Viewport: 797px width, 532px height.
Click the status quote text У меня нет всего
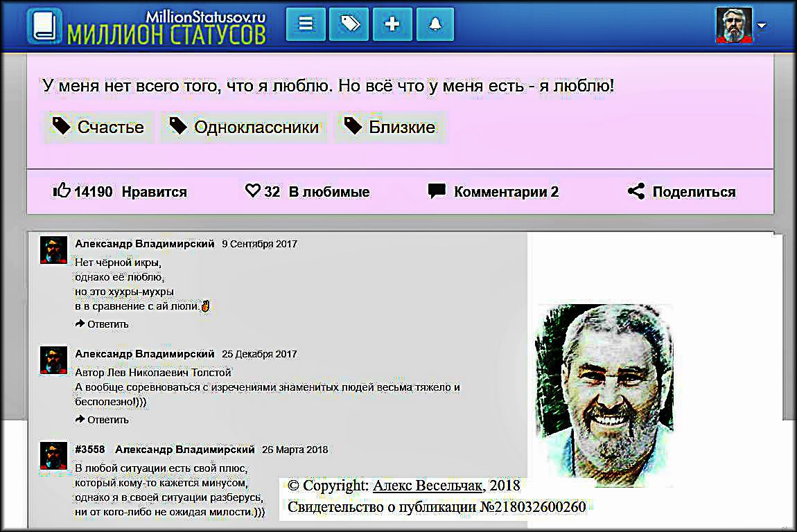point(329,85)
